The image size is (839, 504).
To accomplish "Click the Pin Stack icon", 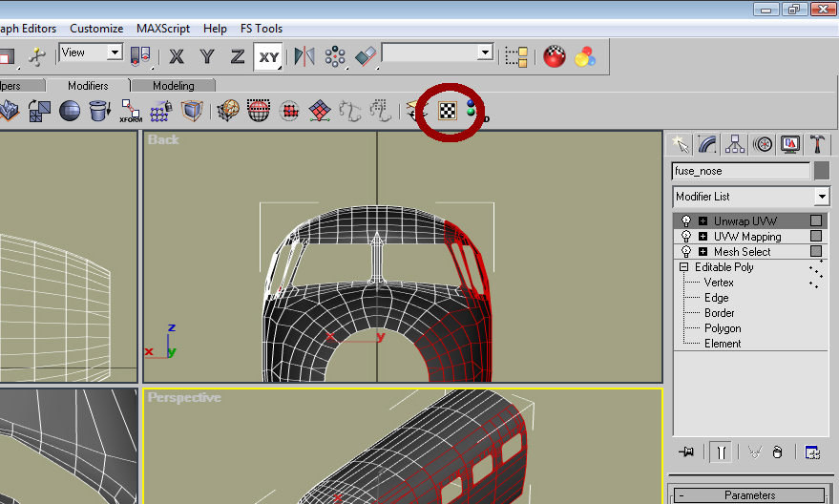I will tap(684, 452).
